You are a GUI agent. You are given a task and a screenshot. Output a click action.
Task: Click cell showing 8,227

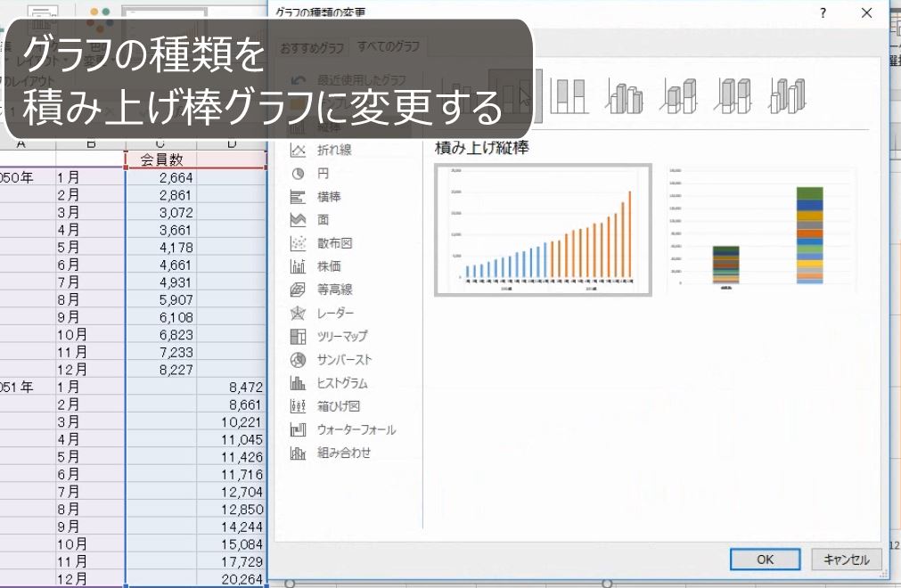(x=161, y=370)
